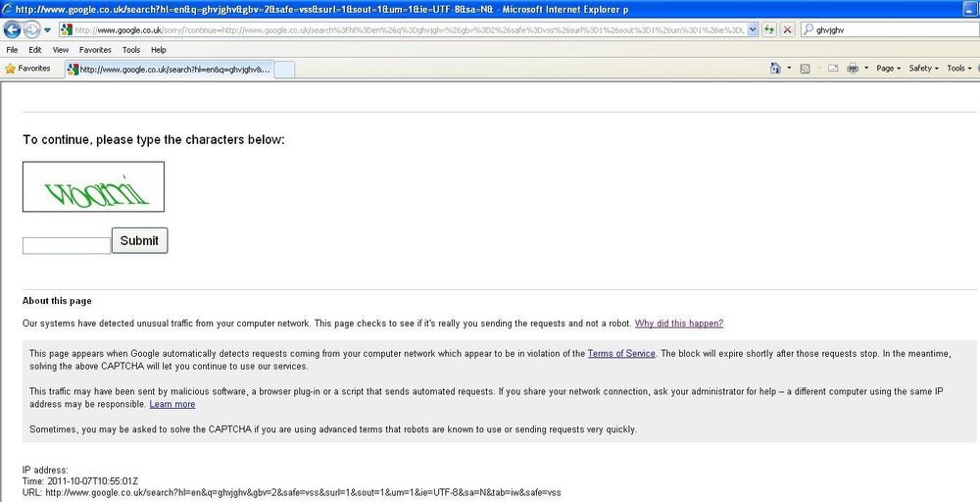Click the Submit button

pyautogui.click(x=139, y=240)
